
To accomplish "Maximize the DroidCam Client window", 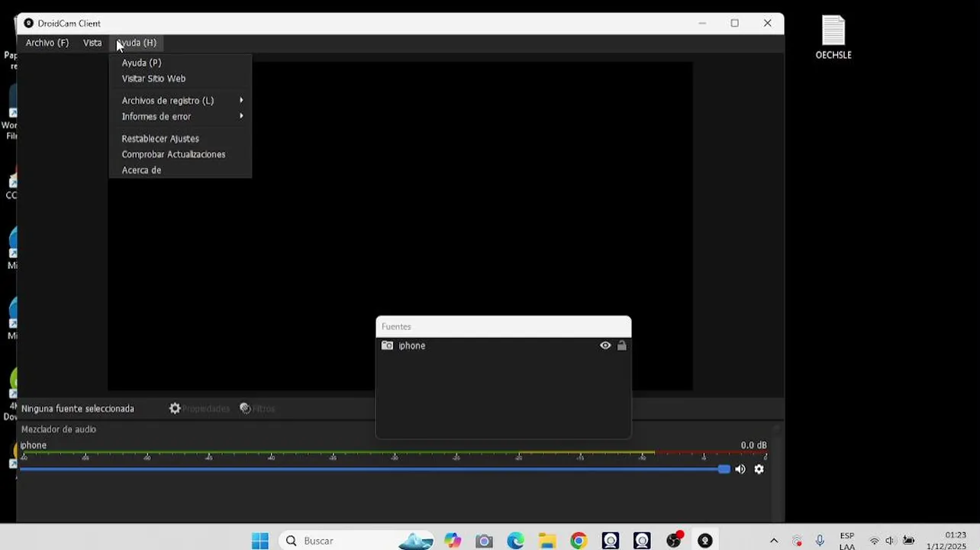I will 734,23.
